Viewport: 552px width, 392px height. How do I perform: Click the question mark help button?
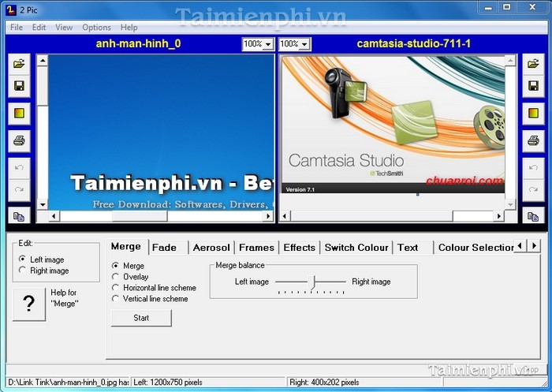(x=29, y=304)
